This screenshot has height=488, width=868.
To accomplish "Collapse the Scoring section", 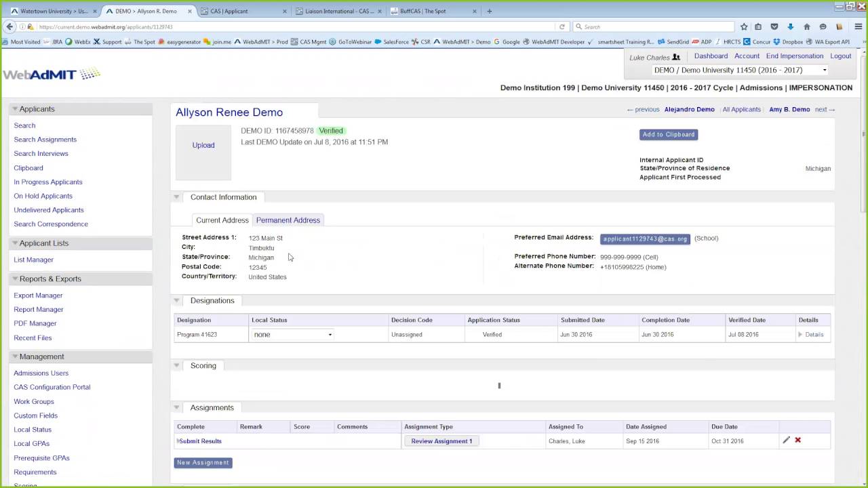I will 176,365.
